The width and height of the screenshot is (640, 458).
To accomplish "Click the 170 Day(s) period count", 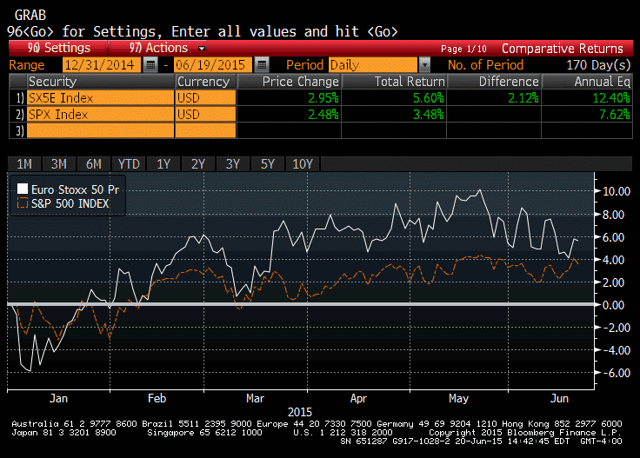I will (598, 65).
